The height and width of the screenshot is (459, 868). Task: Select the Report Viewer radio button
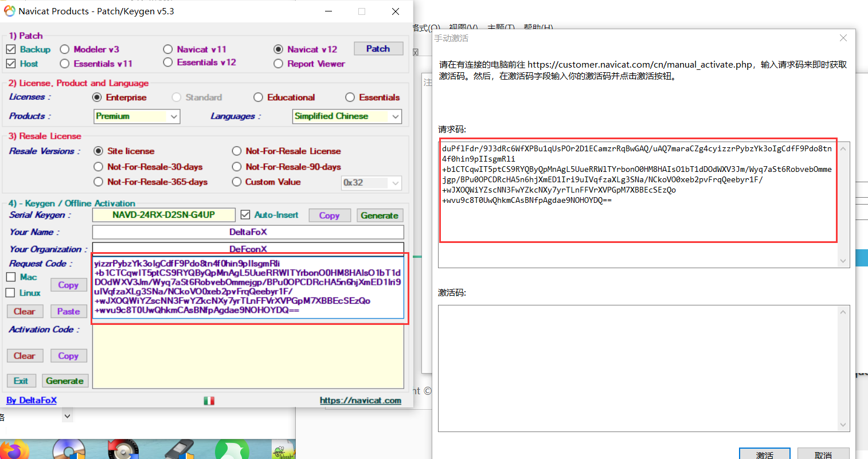[x=279, y=64]
